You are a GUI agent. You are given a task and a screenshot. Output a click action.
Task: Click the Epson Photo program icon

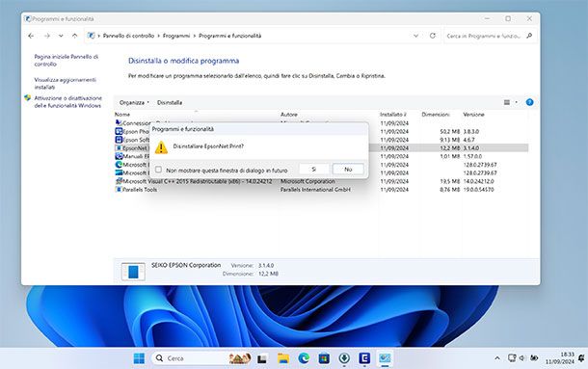(x=119, y=131)
